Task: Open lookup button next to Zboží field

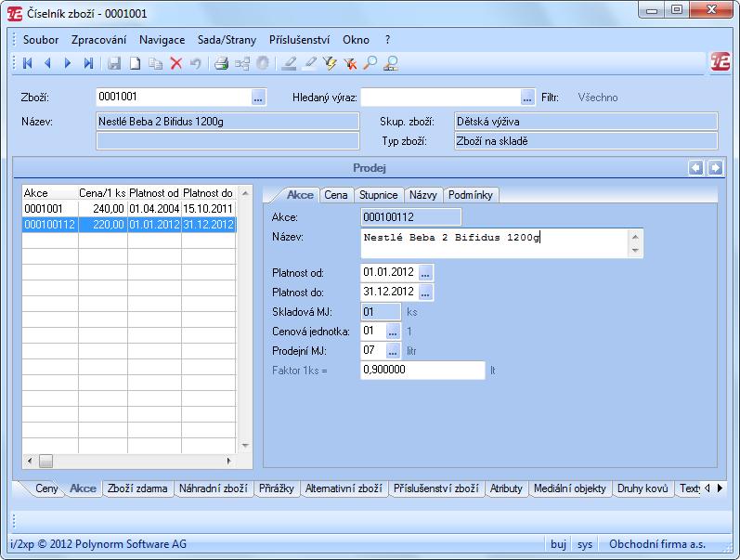Action: coord(258,98)
